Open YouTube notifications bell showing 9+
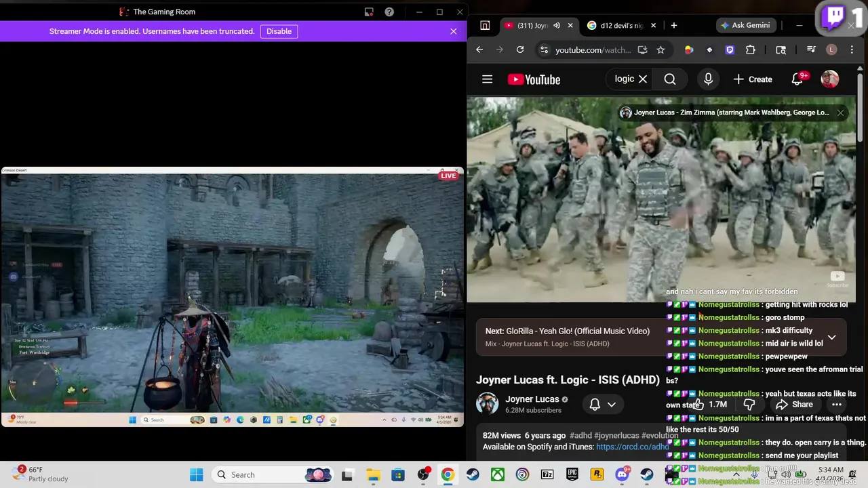This screenshot has height=488, width=868. click(x=798, y=79)
